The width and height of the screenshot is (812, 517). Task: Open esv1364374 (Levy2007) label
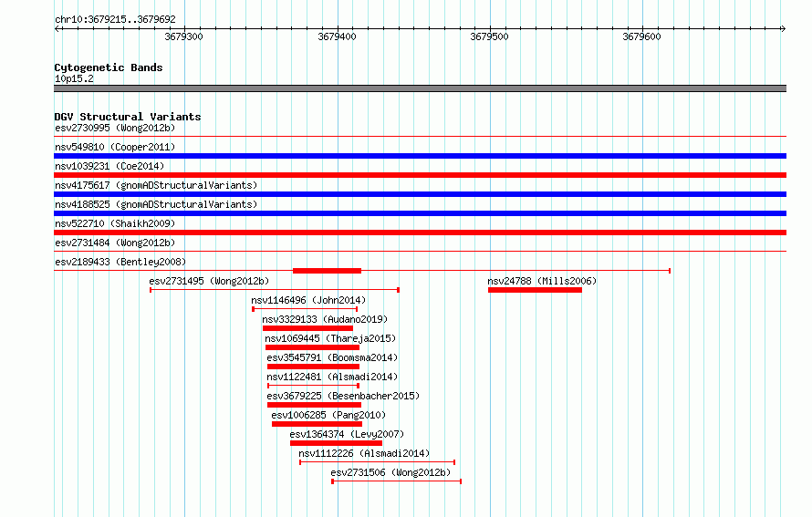[x=347, y=434]
